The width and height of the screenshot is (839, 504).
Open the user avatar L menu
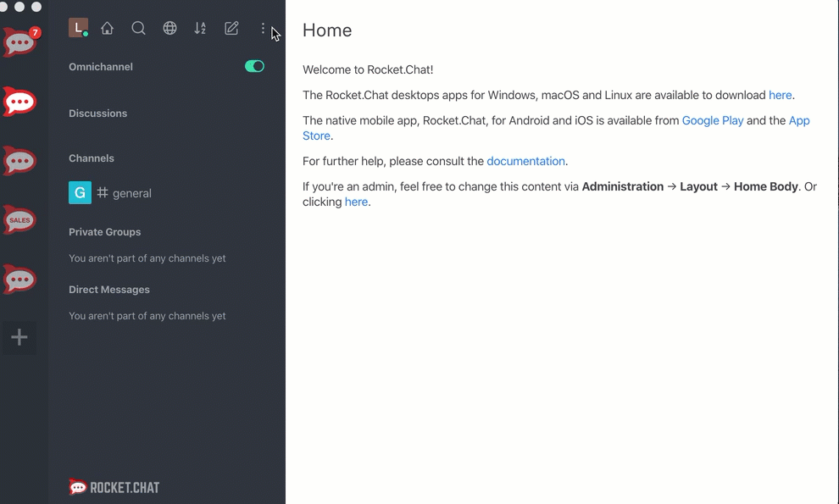78,28
